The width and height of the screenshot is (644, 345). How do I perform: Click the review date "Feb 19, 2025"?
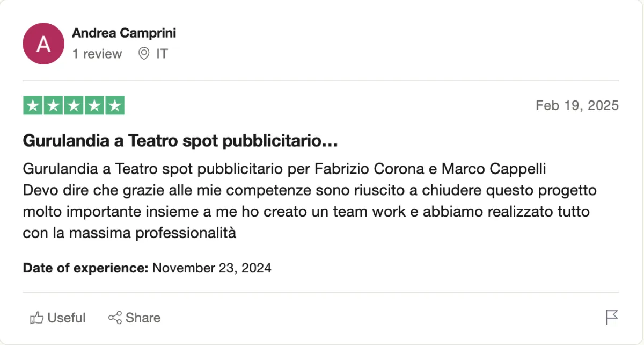tap(577, 105)
